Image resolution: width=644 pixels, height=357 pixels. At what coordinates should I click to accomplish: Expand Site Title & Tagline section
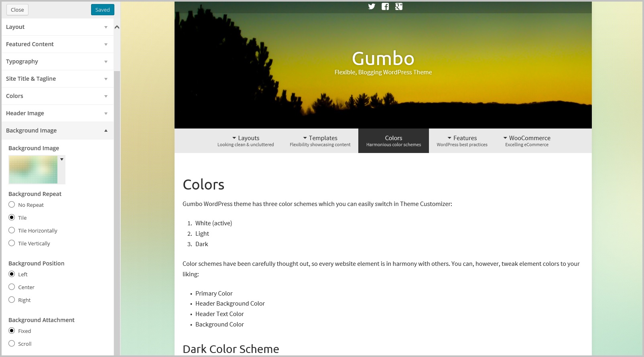pyautogui.click(x=57, y=79)
